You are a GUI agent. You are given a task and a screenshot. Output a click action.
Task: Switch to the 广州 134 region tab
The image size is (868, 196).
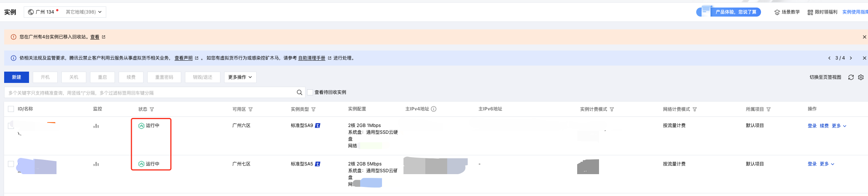point(41,12)
